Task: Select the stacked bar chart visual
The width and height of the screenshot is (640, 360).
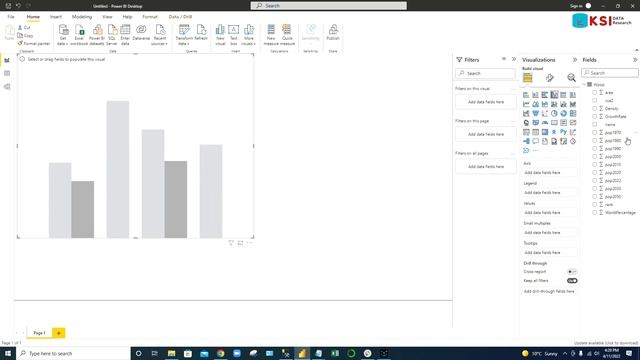Action: [526, 95]
